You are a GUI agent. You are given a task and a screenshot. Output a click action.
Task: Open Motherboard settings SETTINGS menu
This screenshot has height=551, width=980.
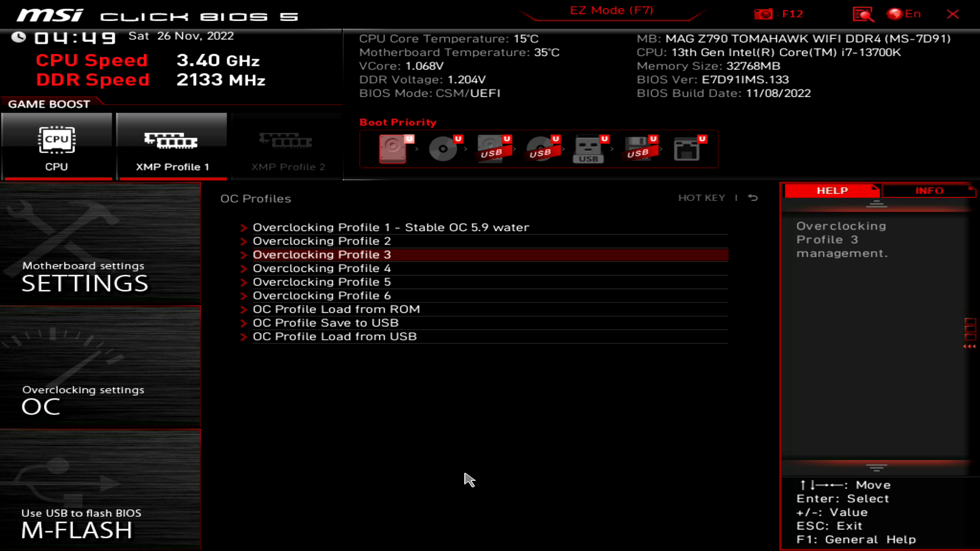[100, 243]
